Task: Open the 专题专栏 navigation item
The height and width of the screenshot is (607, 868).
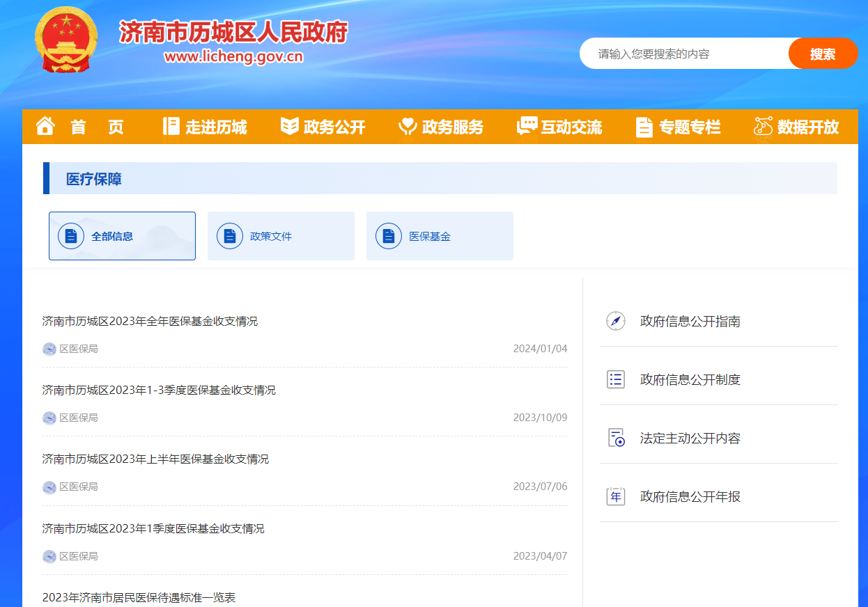Action: [x=690, y=127]
